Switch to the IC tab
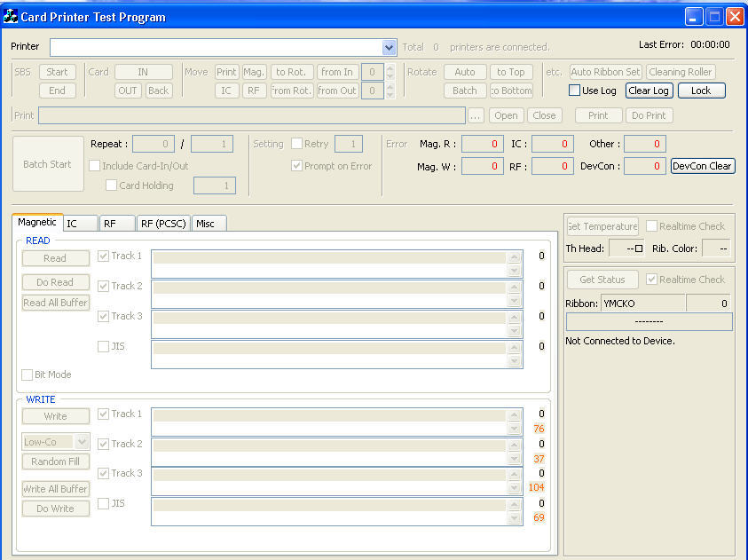748x560 pixels. click(80, 224)
